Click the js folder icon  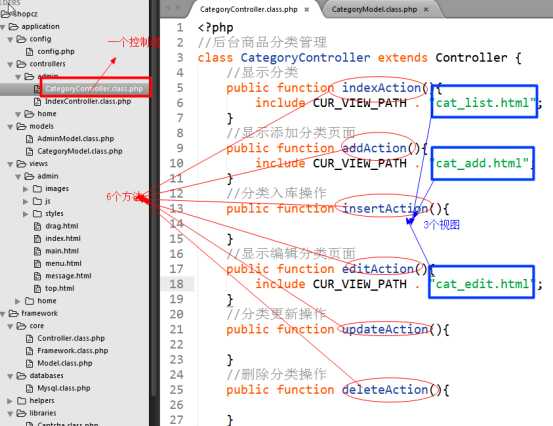point(37,201)
